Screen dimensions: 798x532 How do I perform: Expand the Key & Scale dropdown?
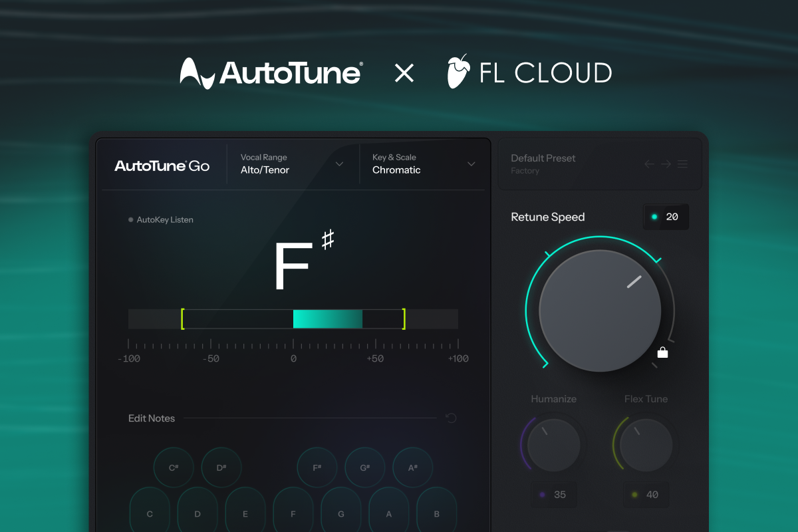[x=424, y=164]
